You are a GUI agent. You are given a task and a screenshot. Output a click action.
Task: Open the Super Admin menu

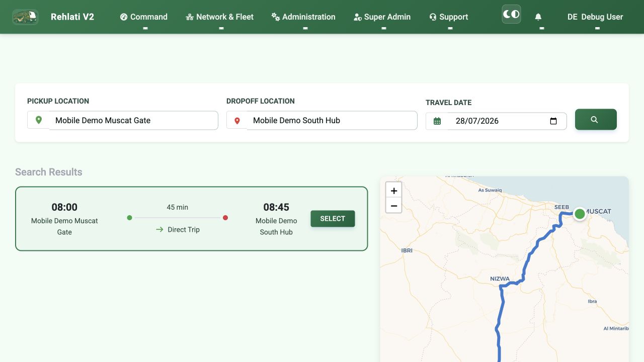coord(382,17)
